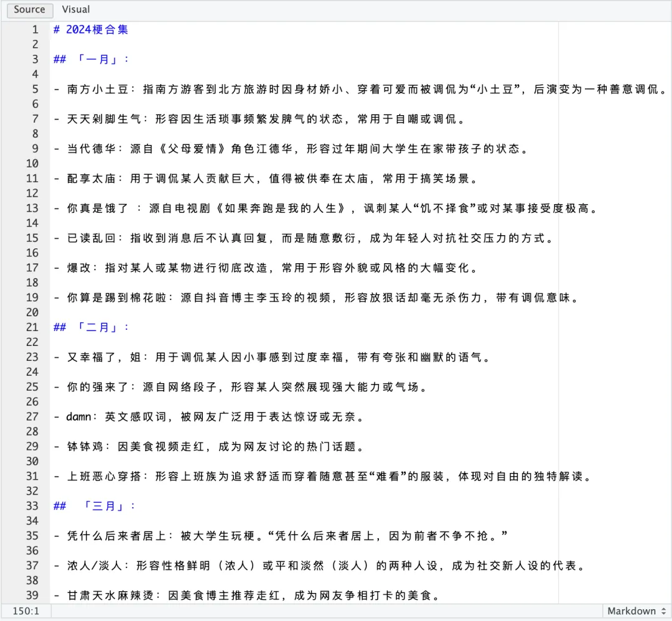Viewport: 672px width, 621px height.
Task: Click the line starting with '当代德华'
Action: 291,149
